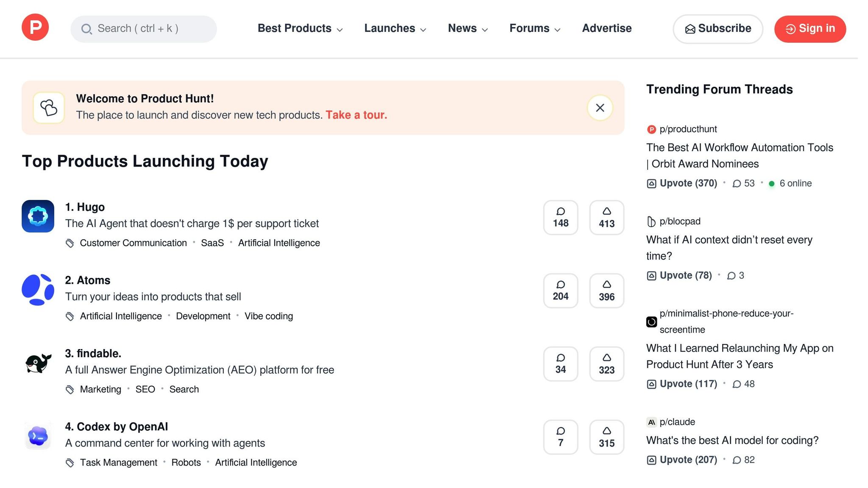Click the p/blocpad community icon
Image resolution: width=868 pixels, height=488 pixels.
click(651, 221)
